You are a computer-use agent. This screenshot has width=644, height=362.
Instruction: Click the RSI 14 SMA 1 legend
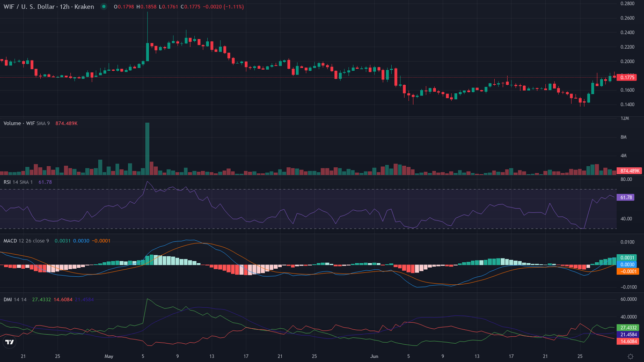pyautogui.click(x=19, y=182)
